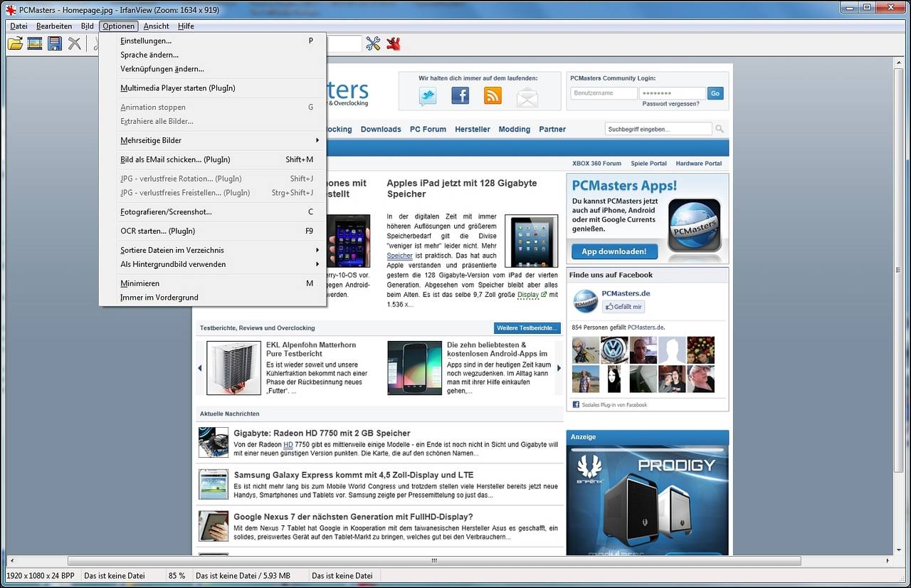Image resolution: width=911 pixels, height=588 pixels.
Task: Click the Modding navigation link
Action: pyautogui.click(x=515, y=130)
